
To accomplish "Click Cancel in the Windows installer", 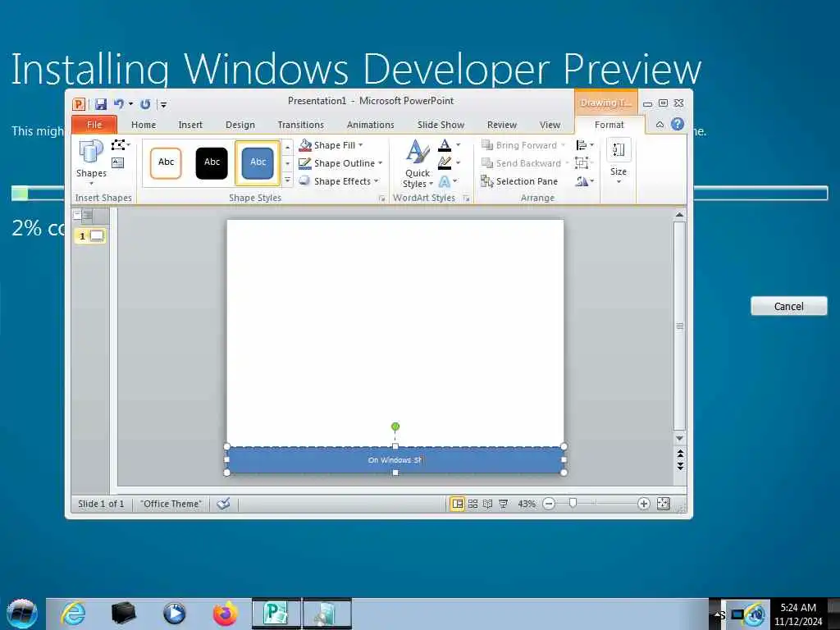I will click(788, 307).
